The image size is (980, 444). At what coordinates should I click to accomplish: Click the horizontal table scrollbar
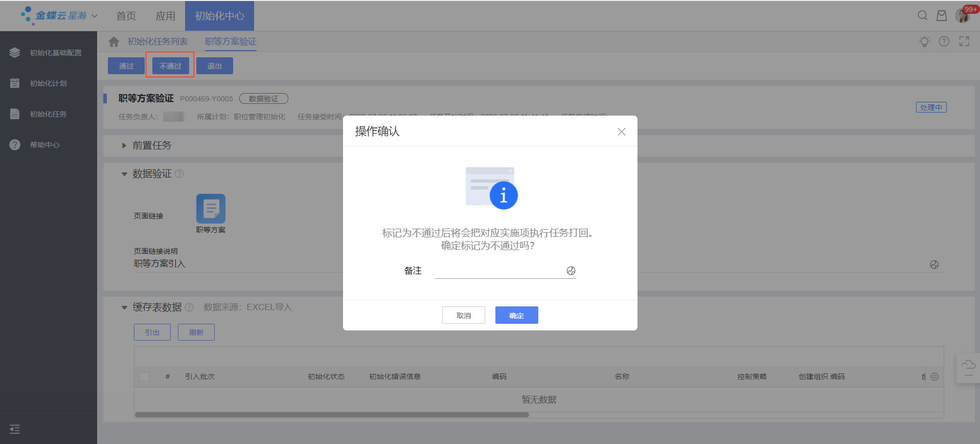tap(331, 415)
